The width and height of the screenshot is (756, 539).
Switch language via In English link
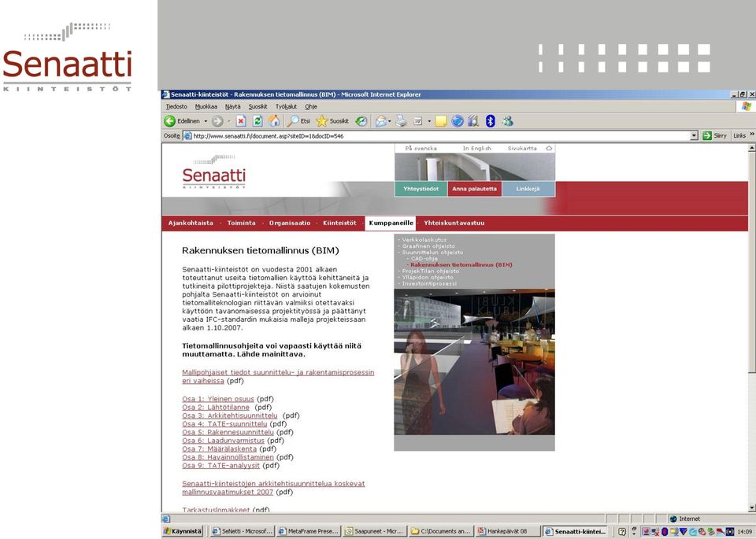click(x=477, y=149)
